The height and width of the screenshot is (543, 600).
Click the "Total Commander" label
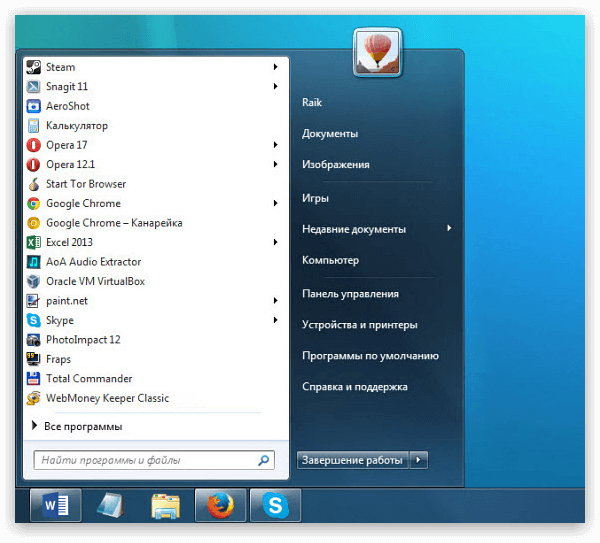coord(89,379)
